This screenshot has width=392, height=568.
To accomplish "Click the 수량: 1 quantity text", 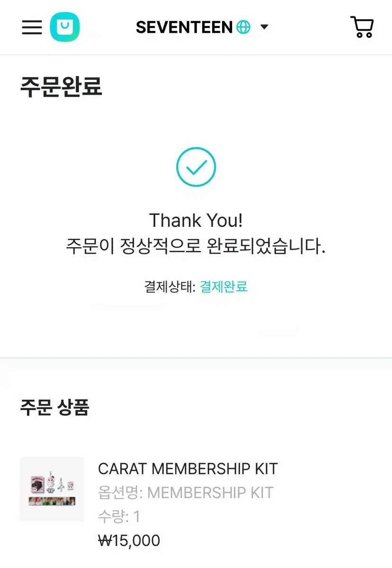I will tap(119, 516).
